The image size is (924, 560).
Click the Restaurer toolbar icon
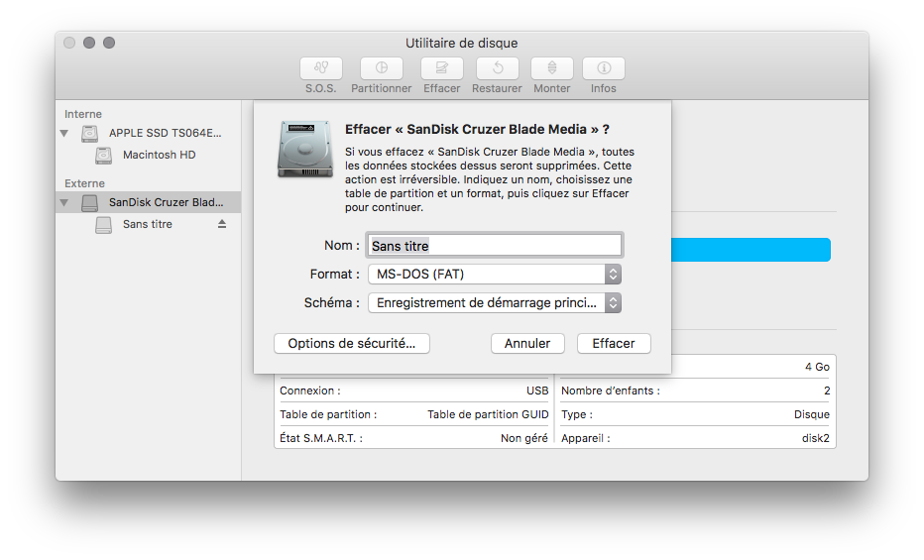pyautogui.click(x=498, y=68)
